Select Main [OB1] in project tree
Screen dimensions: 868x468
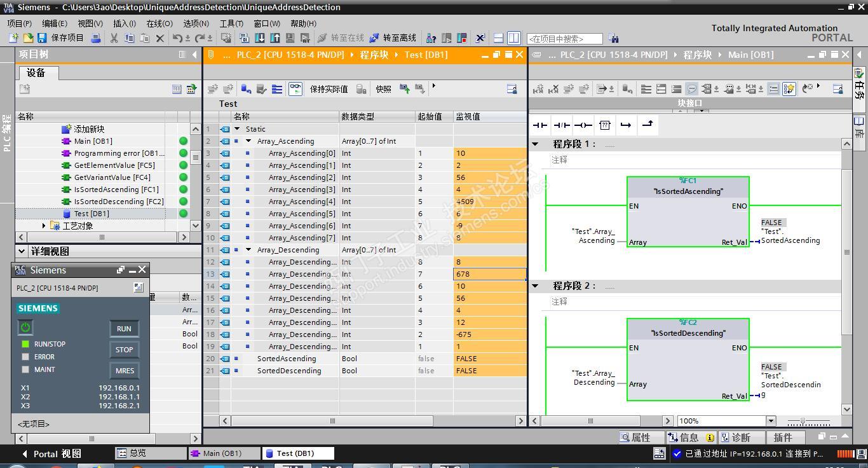[93, 141]
